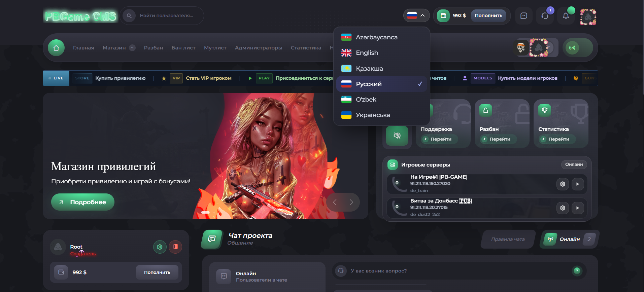Show previous banner slide
Screen dimensions: 644x292
(335, 202)
